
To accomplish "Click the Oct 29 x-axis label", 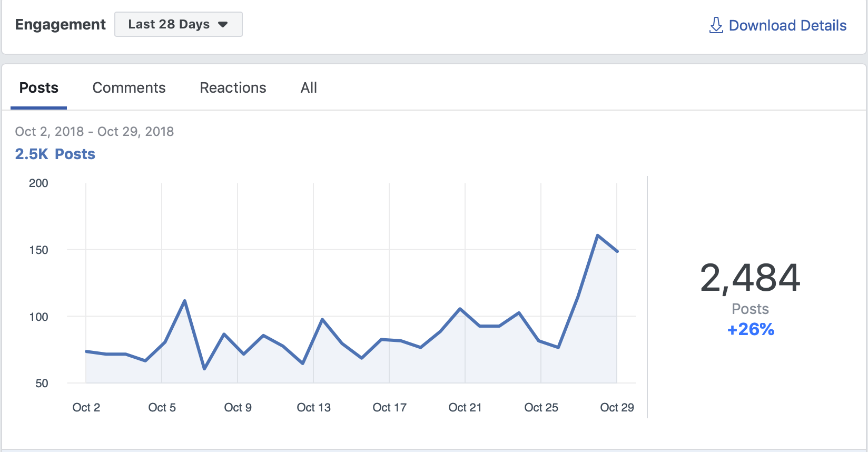I will [x=617, y=407].
